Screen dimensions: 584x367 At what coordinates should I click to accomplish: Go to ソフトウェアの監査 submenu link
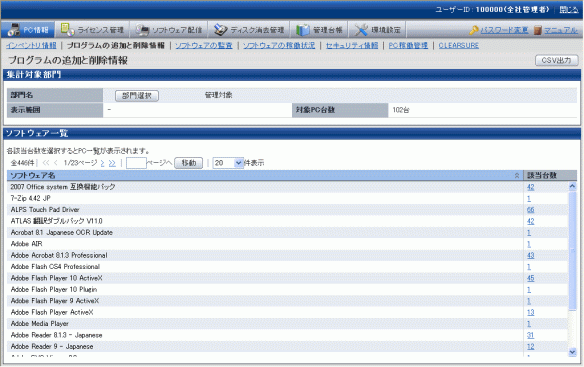click(x=204, y=45)
